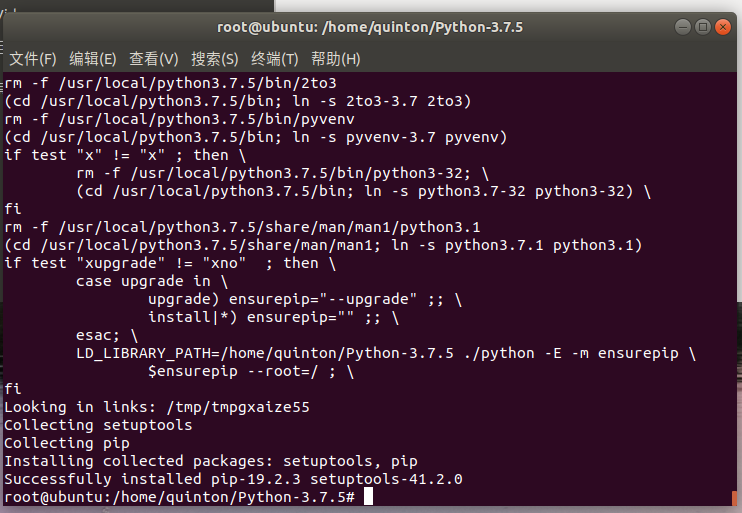Click the terminal scrollbar thumb

coord(734,498)
